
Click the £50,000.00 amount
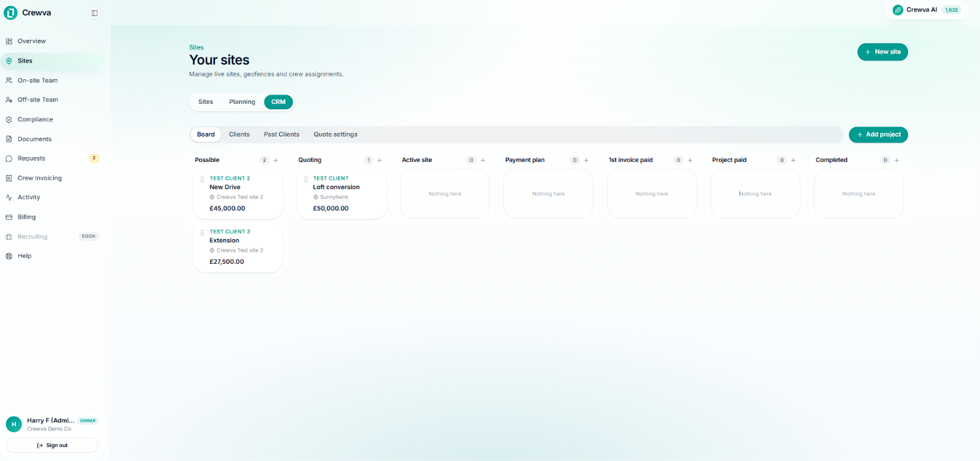coord(331,209)
